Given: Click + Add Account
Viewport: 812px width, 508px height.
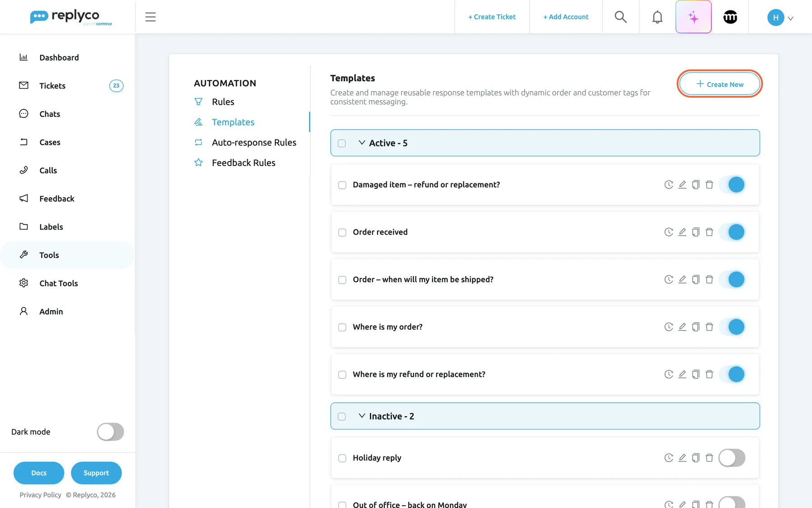Looking at the screenshot, I should [566, 17].
